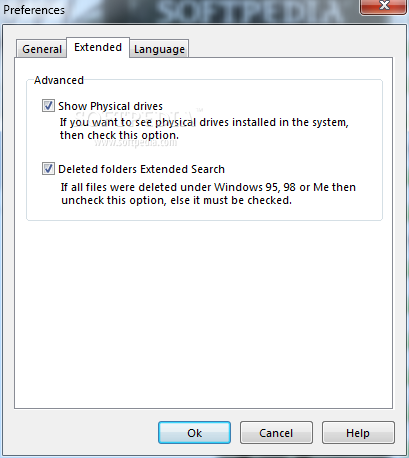
Task: Click the note mentioning Windows 95, 98 or Me
Action: click(208, 187)
